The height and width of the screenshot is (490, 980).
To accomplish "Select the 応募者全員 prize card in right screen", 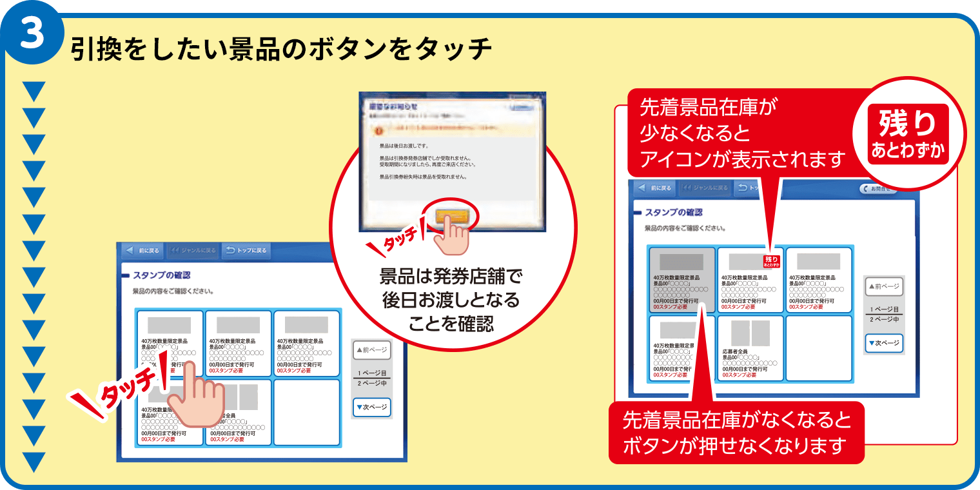I will pyautogui.click(x=750, y=348).
